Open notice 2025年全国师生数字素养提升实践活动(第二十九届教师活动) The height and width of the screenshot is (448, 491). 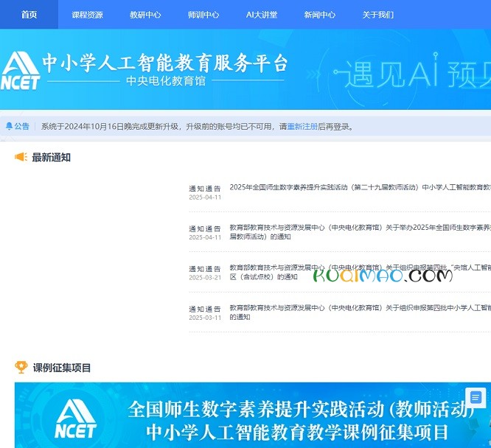tap(360, 187)
